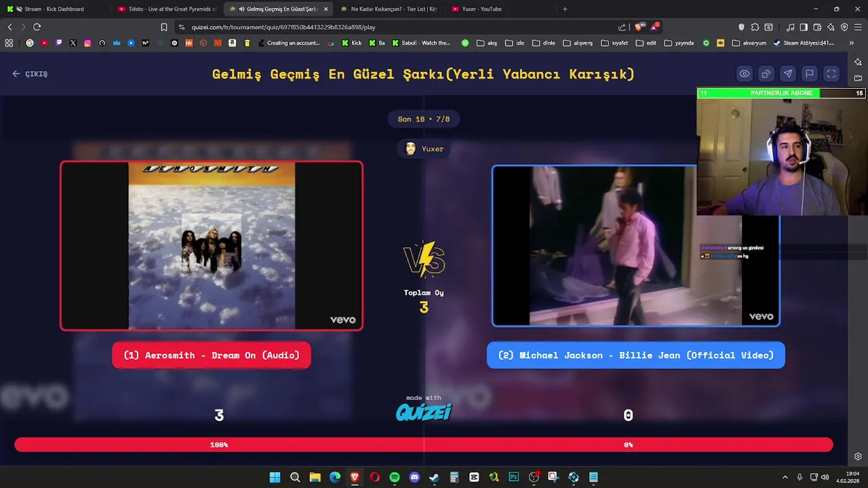868x488 pixels.
Task: Open the X (Twitter) bookmark
Action: click(73, 43)
